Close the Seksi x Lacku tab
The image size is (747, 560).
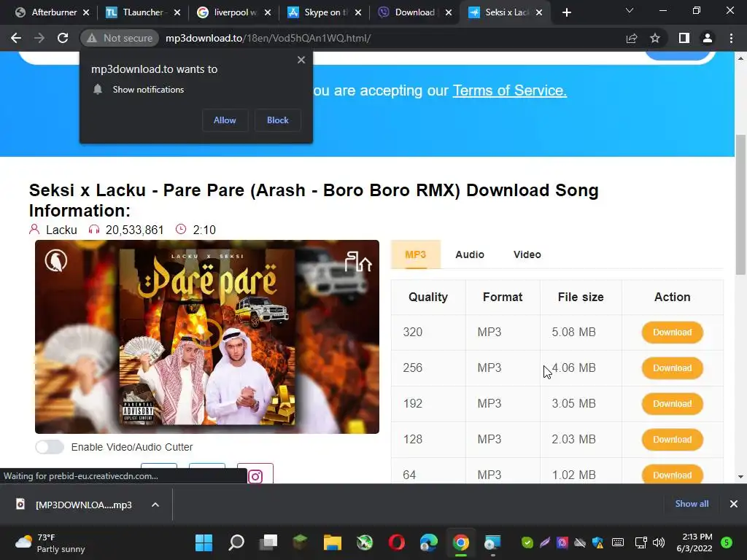click(539, 12)
